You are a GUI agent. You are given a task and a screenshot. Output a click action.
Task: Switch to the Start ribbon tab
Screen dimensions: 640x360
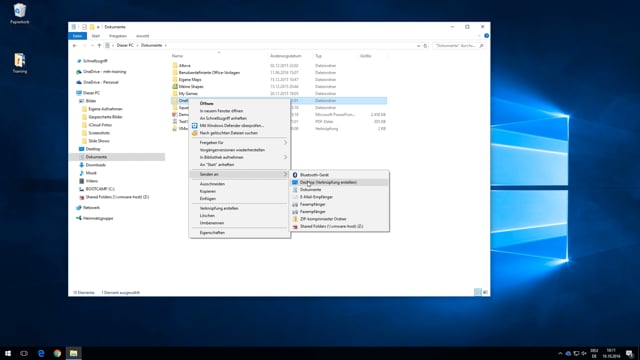click(96, 36)
